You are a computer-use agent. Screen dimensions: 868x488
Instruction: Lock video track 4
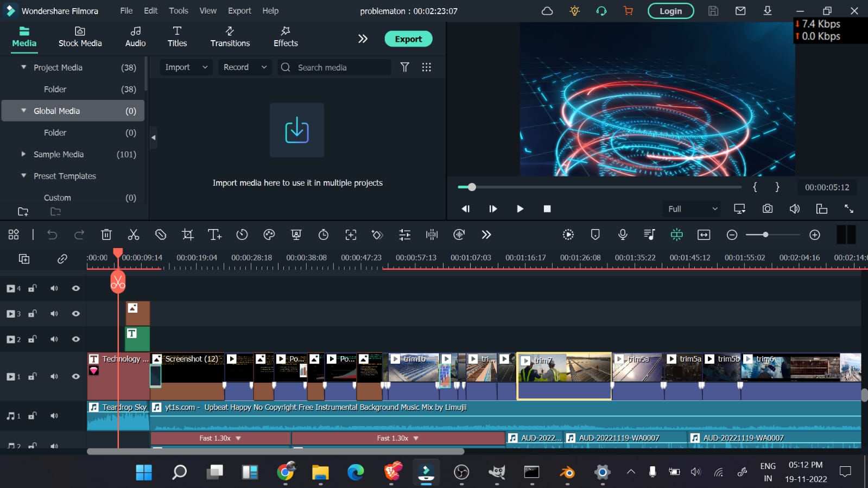[33, 288]
